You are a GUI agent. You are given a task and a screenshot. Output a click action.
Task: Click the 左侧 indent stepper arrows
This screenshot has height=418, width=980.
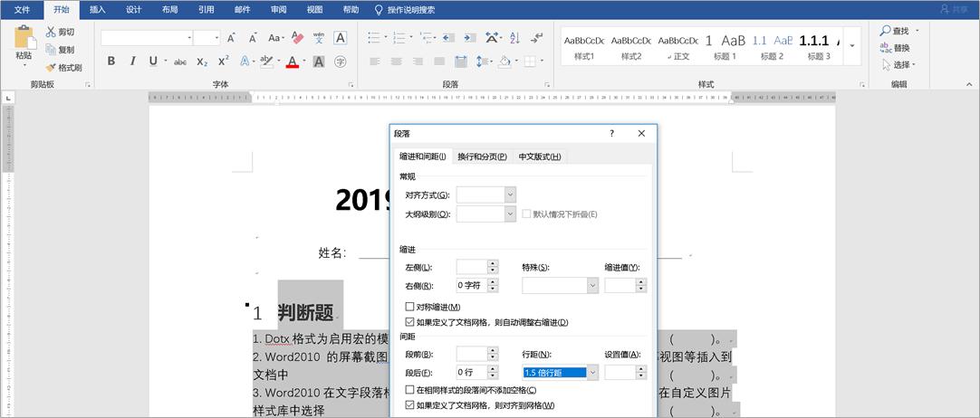(493, 267)
